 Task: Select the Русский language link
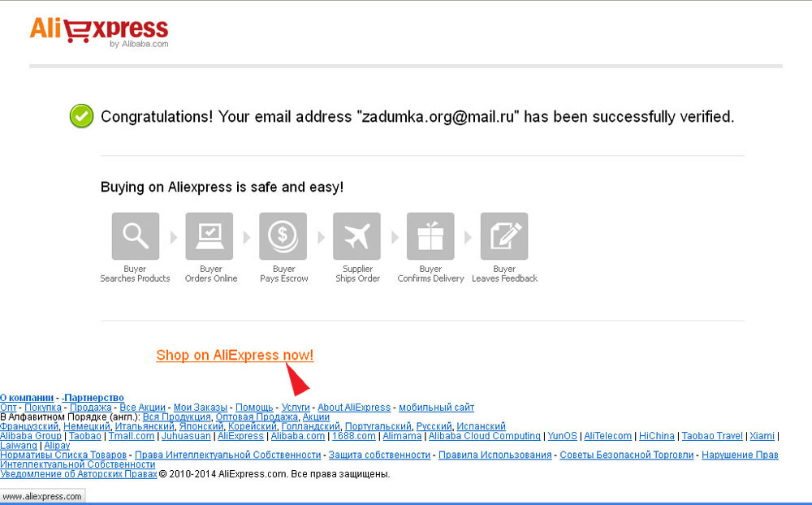tap(434, 426)
